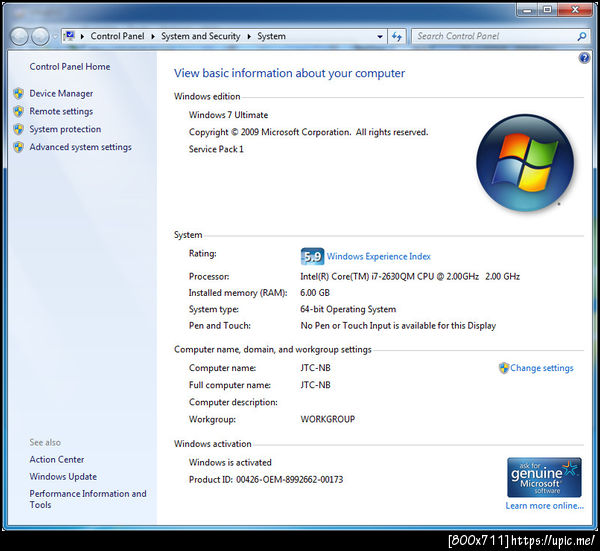Click Windows is activated text
600x551 pixels.
tap(230, 463)
